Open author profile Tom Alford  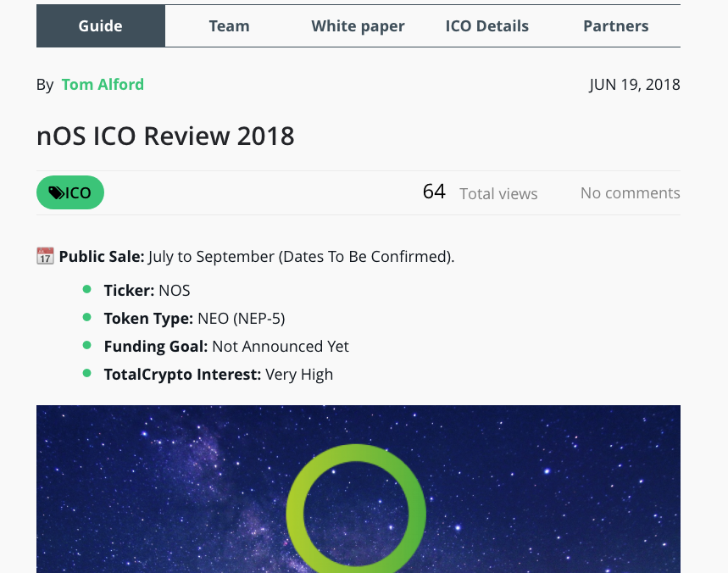[103, 84]
